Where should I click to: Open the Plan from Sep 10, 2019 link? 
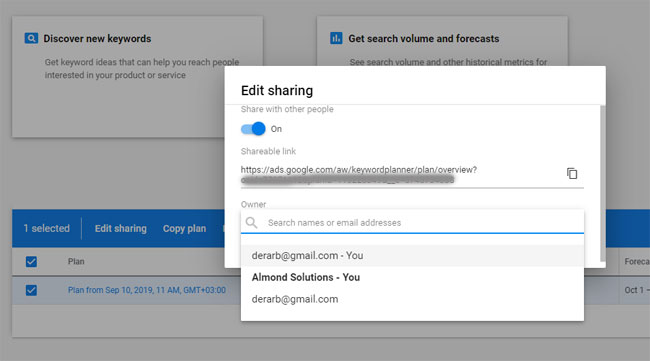[147, 290]
